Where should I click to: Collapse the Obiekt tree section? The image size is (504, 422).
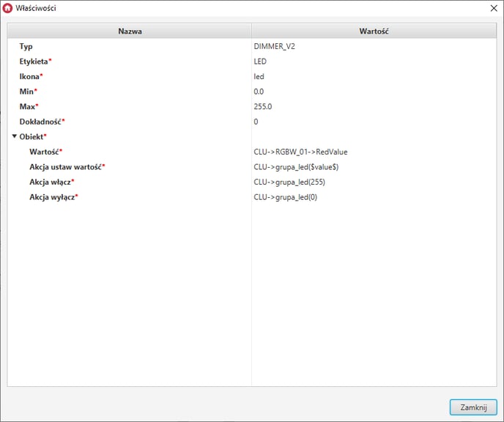[14, 136]
